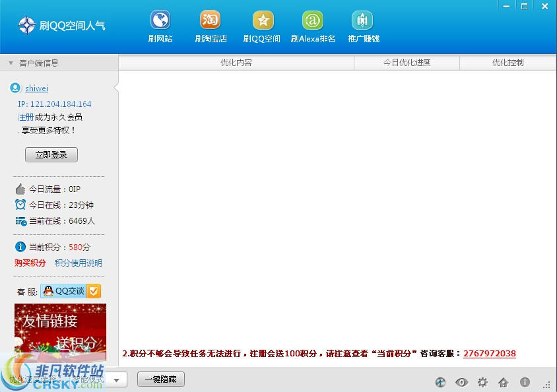The height and width of the screenshot is (392, 557).
Task: Click the eye icon near the bottom right
Action: click(461, 381)
